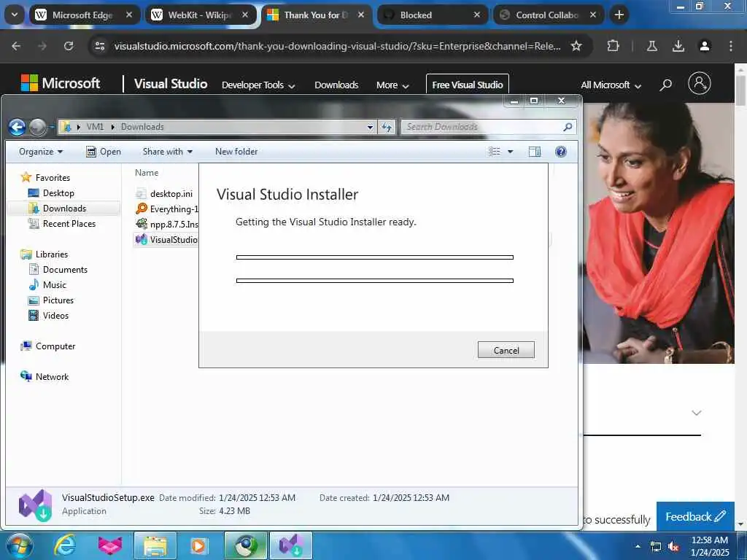Select Computer in navigation pane

click(x=55, y=346)
